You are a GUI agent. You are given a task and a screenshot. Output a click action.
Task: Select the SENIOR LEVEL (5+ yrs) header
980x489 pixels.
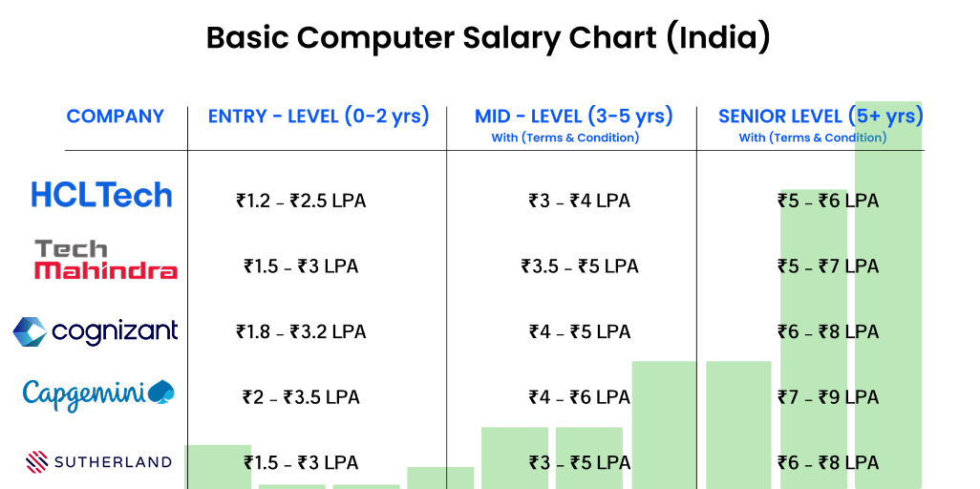tap(820, 117)
